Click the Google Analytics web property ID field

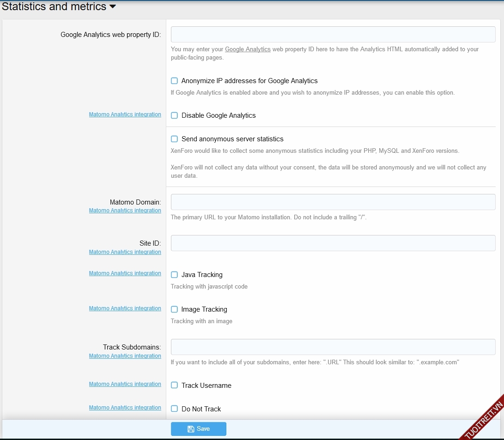coord(333,35)
